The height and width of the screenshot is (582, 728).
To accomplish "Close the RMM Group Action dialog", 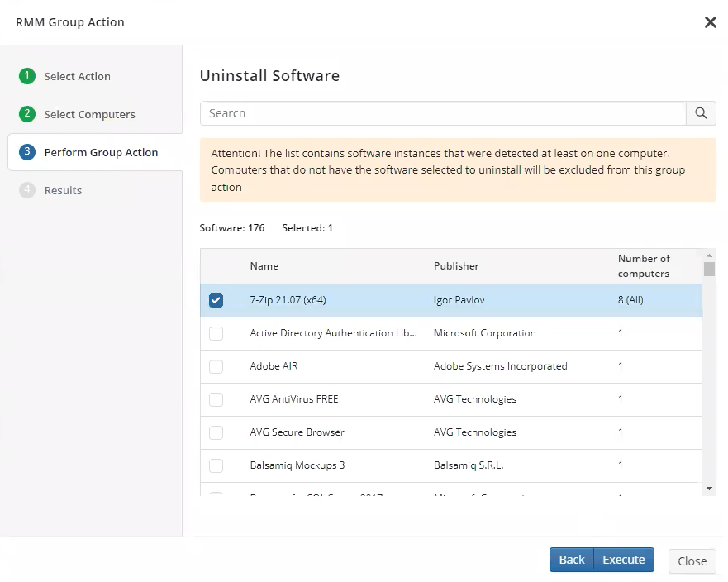I will click(711, 22).
